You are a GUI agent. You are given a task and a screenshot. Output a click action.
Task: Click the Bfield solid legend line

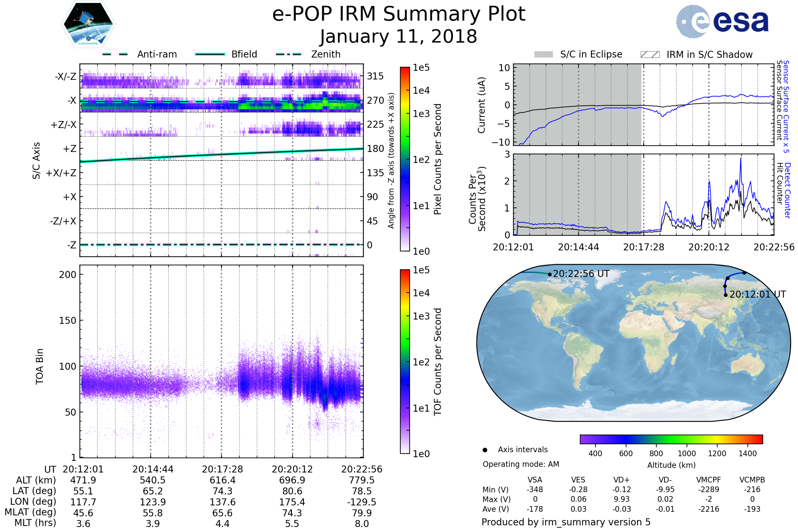point(210,54)
